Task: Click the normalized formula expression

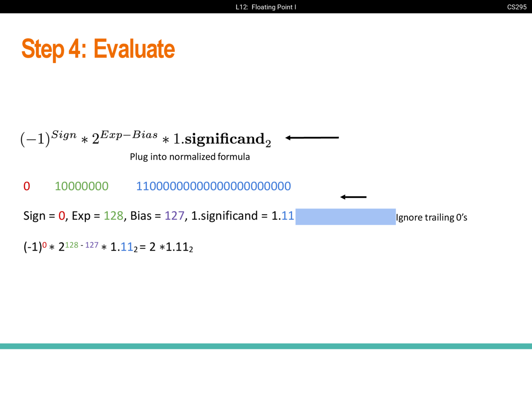Action: point(145,139)
